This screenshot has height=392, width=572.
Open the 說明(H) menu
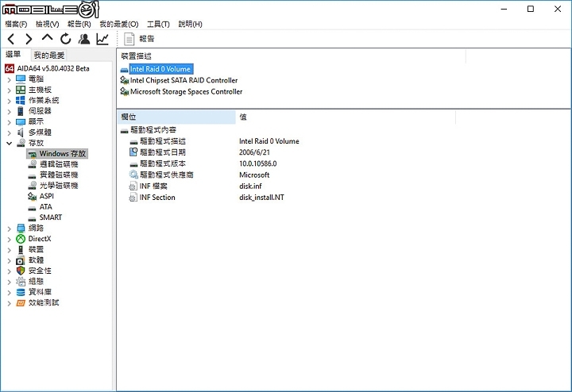pos(190,24)
